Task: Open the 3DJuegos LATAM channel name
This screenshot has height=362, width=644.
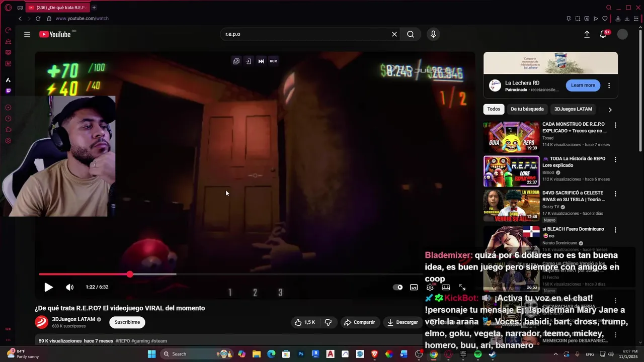Action: (73, 319)
